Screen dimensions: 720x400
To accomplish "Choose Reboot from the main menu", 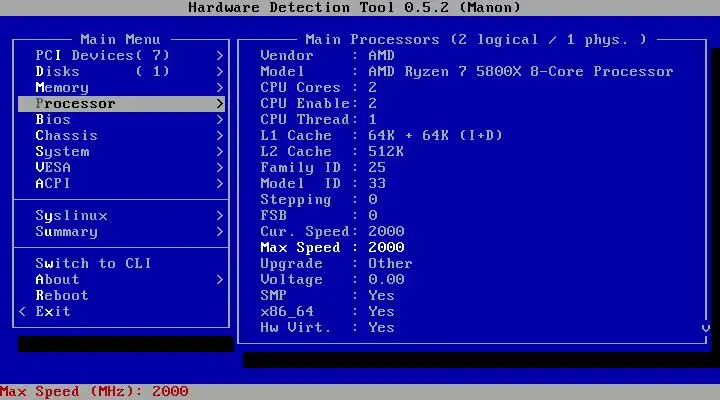I will point(121,296).
